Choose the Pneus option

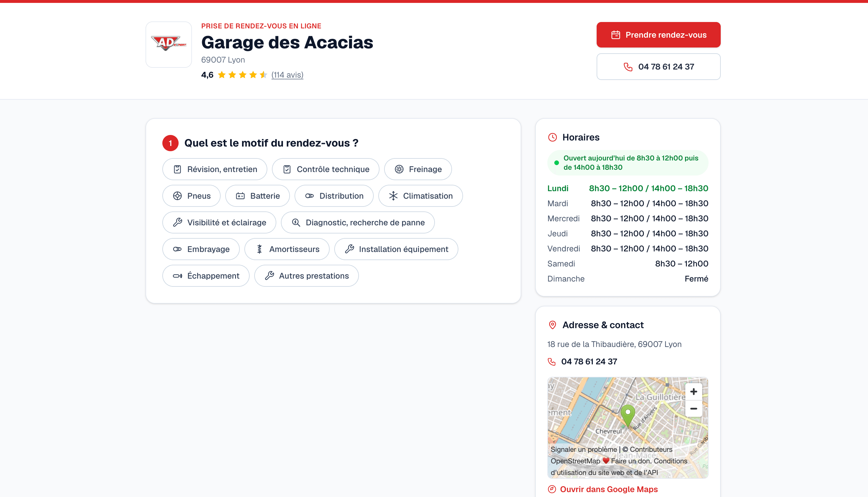pos(191,196)
